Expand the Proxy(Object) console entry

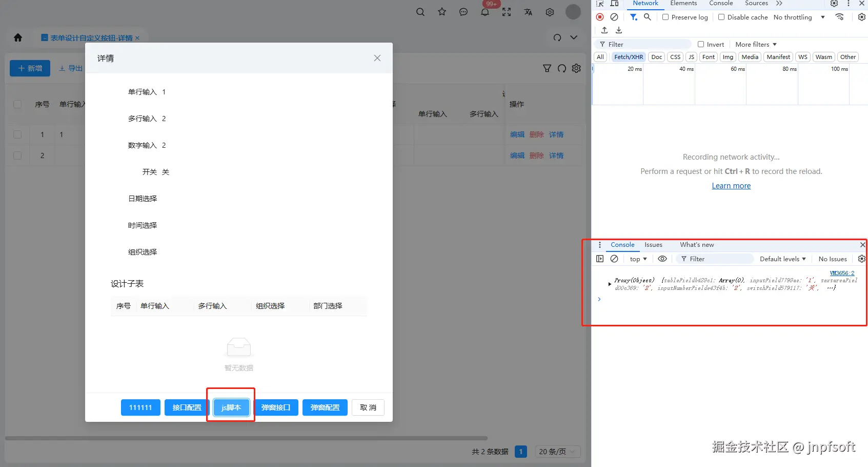pyautogui.click(x=610, y=284)
